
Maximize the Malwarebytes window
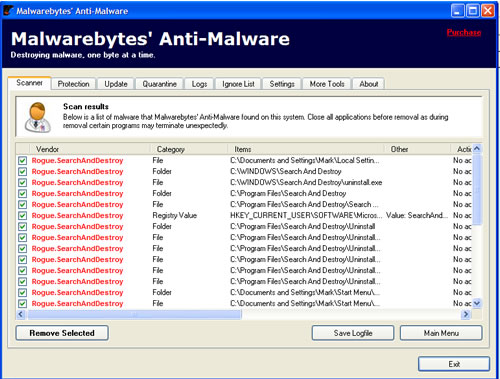[x=473, y=11]
